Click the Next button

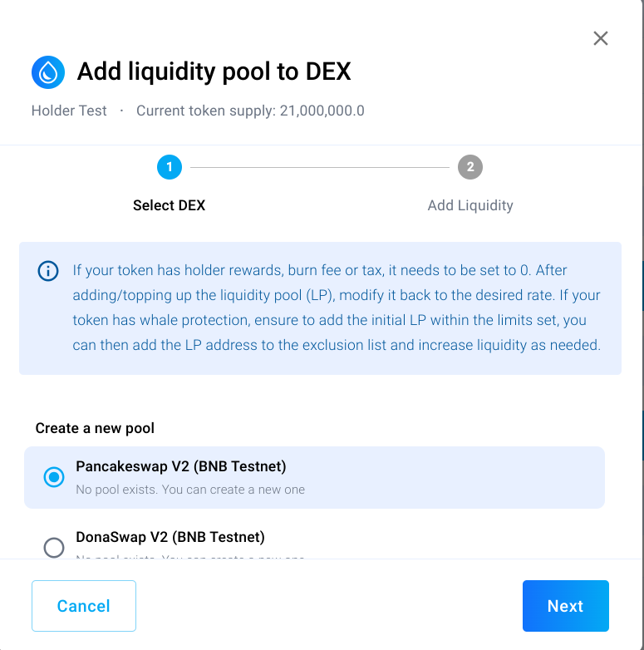click(565, 606)
